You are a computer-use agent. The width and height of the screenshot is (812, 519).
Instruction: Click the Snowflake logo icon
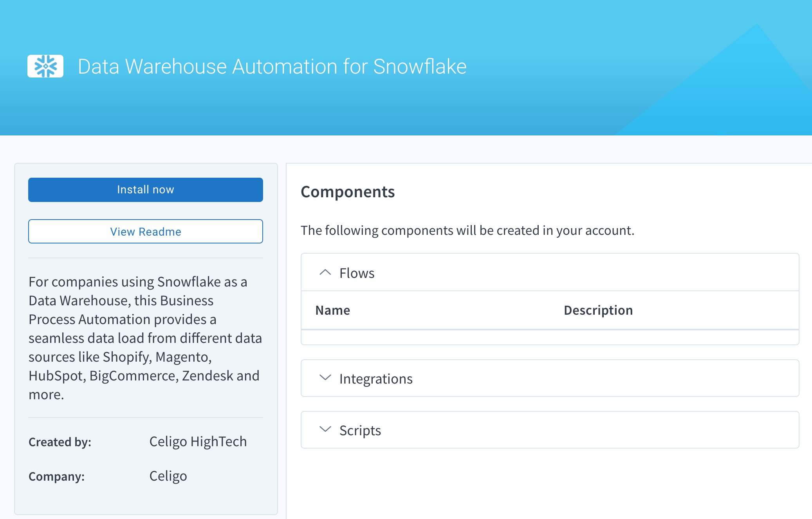pos(45,66)
